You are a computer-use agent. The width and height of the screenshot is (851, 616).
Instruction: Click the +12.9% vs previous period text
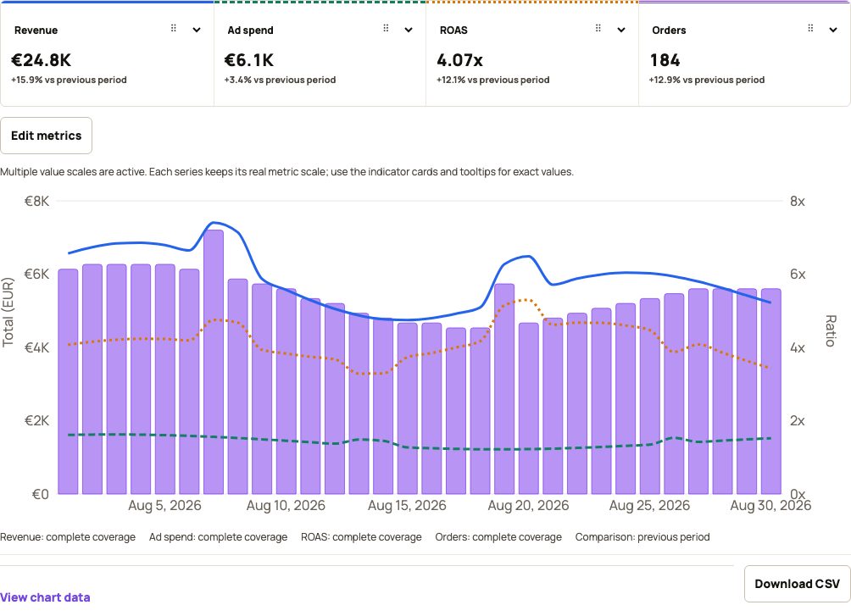[706, 80]
